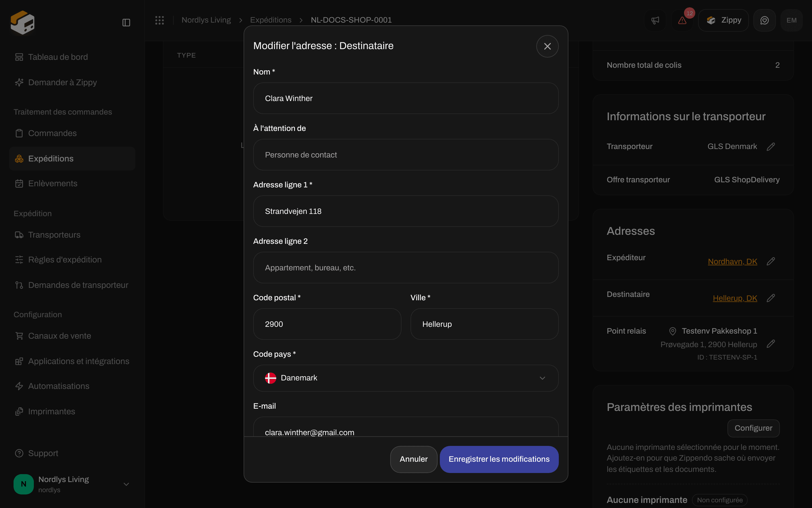Open the Nordhavn, DK link
The image size is (812, 508).
(x=732, y=261)
